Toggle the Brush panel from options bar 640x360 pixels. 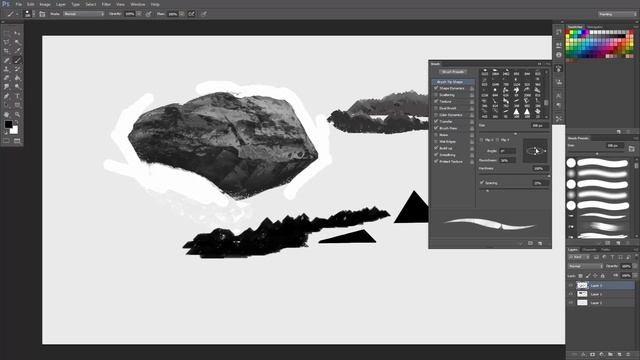point(42,14)
